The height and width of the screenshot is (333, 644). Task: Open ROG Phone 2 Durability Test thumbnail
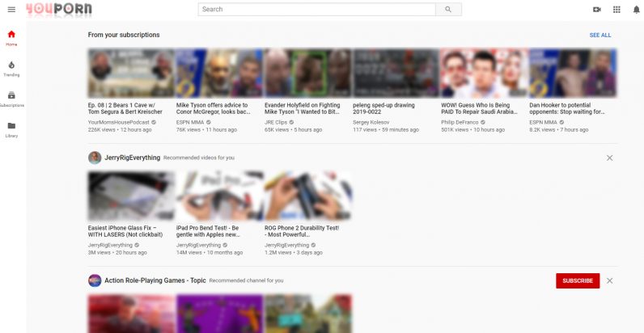point(307,196)
